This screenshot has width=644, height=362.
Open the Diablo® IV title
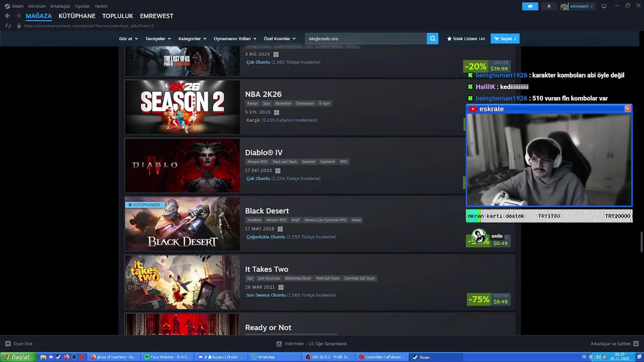[264, 152]
